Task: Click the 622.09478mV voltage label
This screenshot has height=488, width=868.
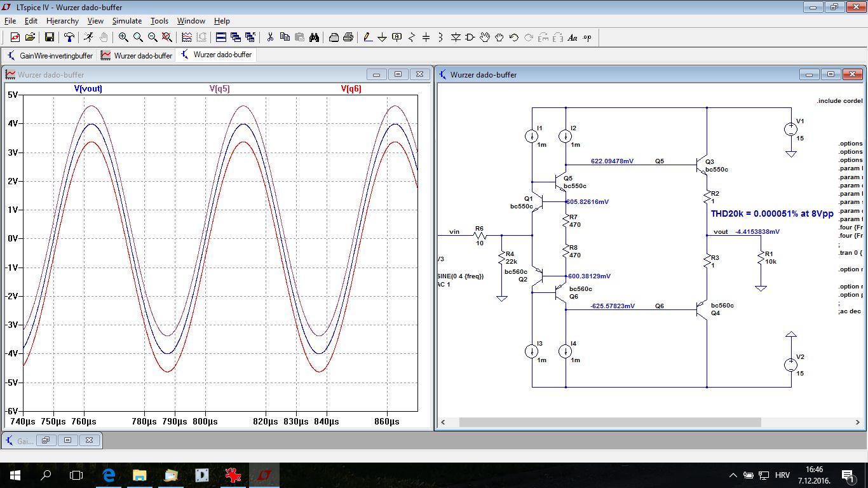Action: (x=612, y=161)
